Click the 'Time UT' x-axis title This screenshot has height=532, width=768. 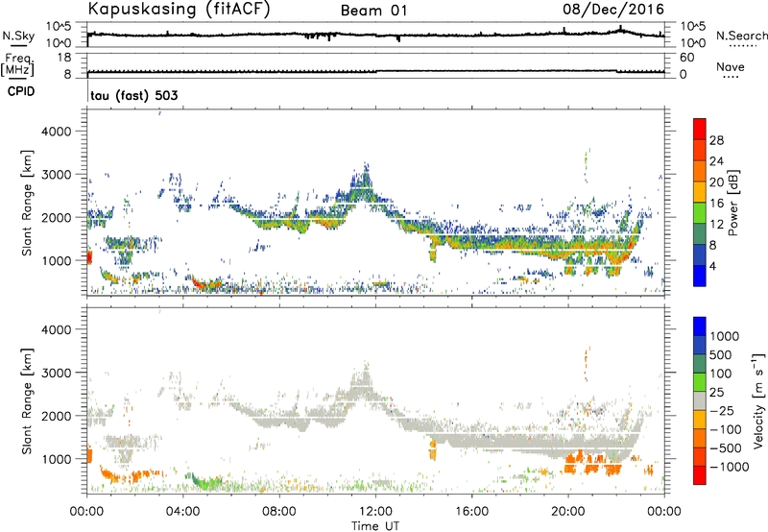tap(375, 526)
